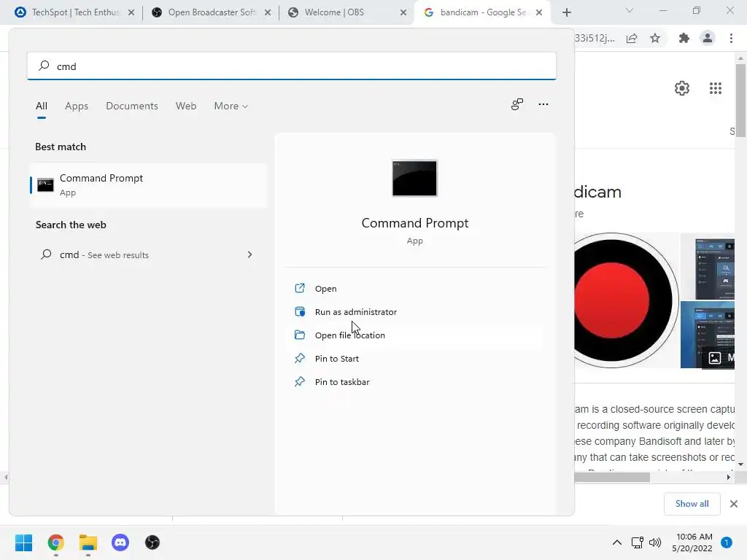Screen dimensions: 747x560
Task: Close the bandicam Google Search tab
Action: 539,13
